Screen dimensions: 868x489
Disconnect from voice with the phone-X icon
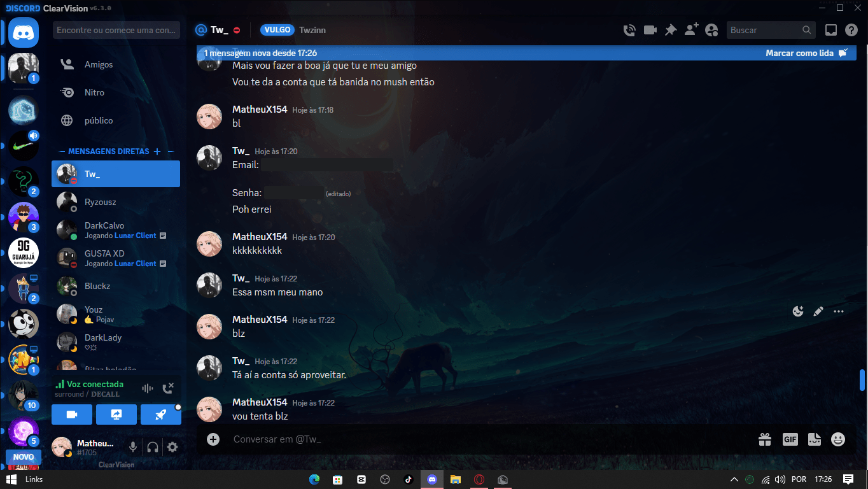click(168, 388)
